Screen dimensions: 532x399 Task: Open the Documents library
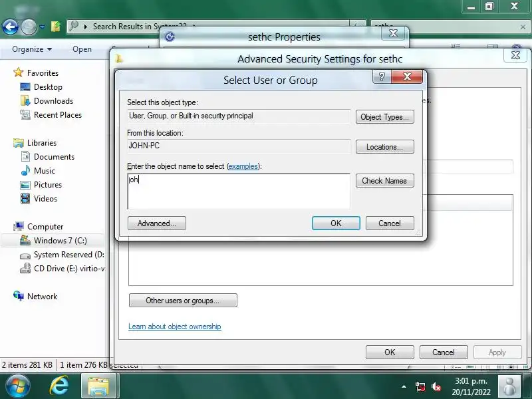(x=54, y=157)
